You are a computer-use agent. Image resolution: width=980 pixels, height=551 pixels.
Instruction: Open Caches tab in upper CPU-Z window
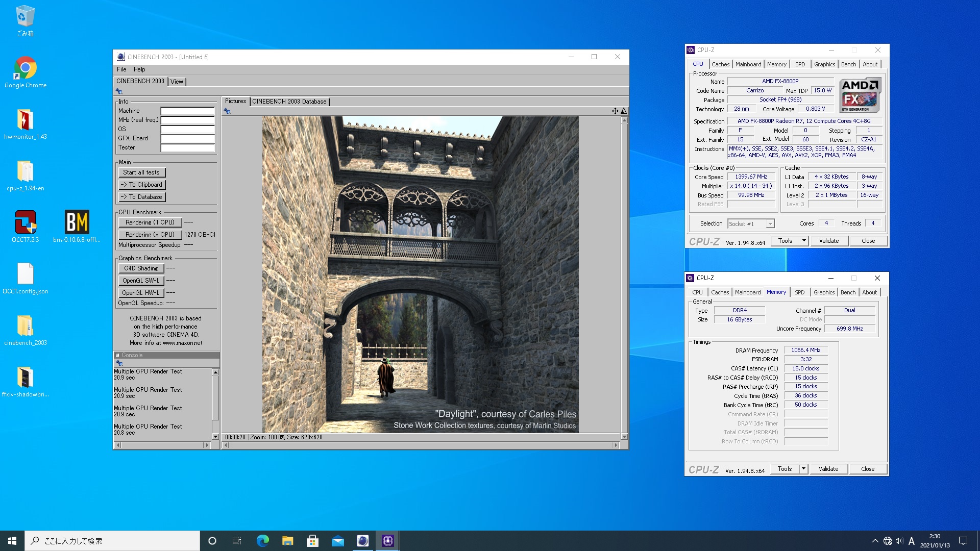pos(720,64)
